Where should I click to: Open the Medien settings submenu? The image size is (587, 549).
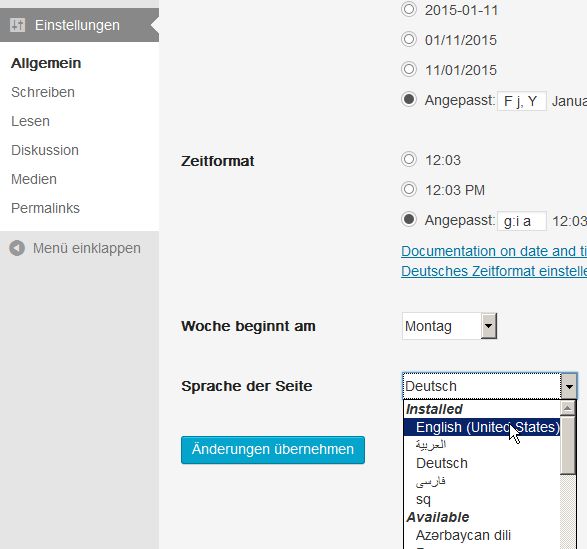pos(34,179)
